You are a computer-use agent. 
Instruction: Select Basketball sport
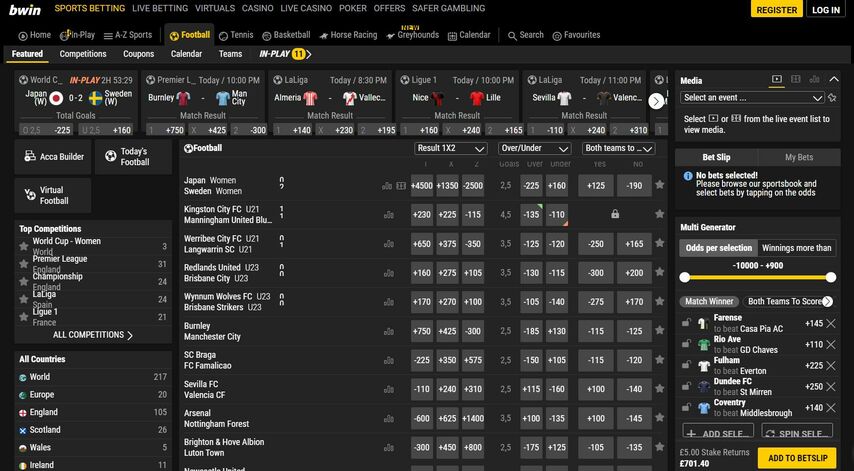pyautogui.click(x=286, y=35)
